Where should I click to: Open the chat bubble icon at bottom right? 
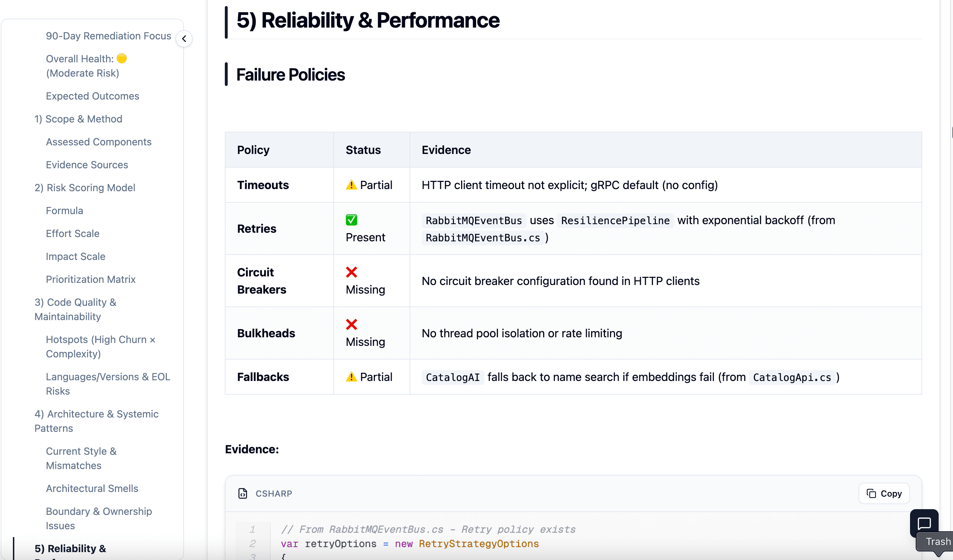point(925,524)
